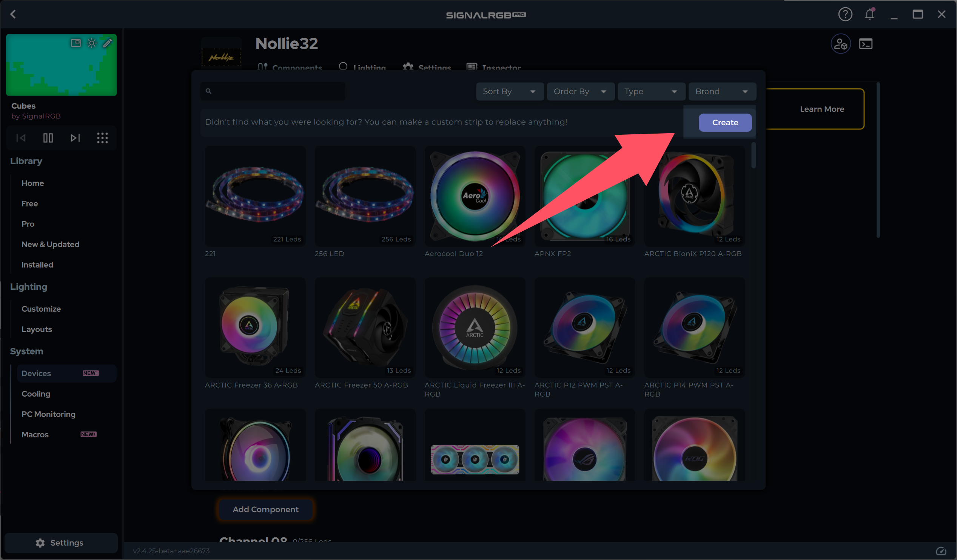Go back with the top-left arrow
Image resolution: width=957 pixels, height=560 pixels.
pos(13,14)
